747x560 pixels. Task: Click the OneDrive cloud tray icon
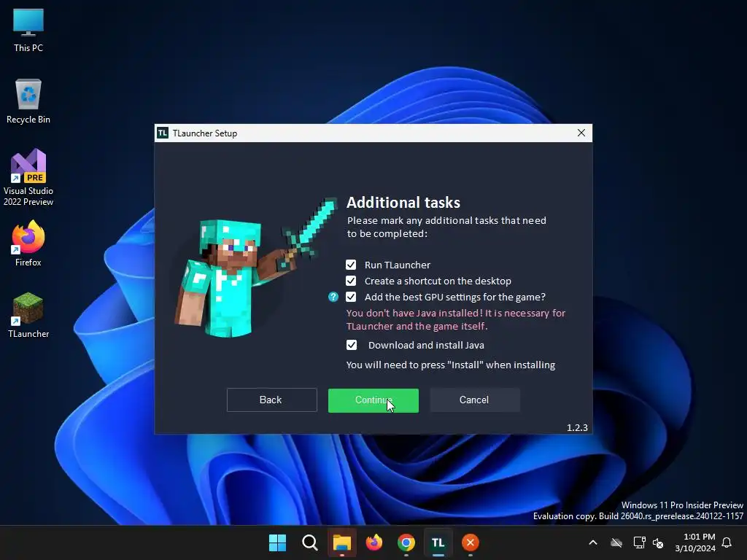point(616,542)
